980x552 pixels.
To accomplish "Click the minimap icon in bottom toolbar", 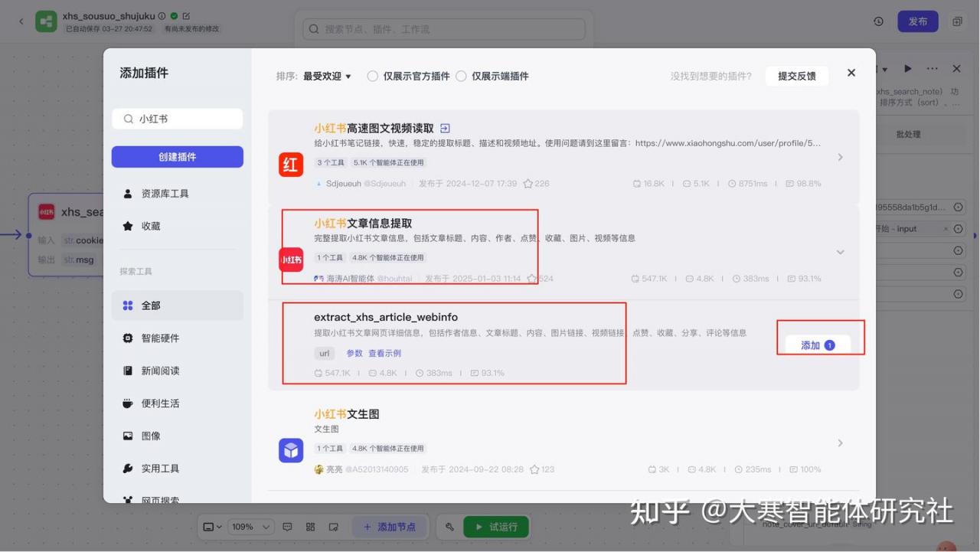I will point(334,527).
